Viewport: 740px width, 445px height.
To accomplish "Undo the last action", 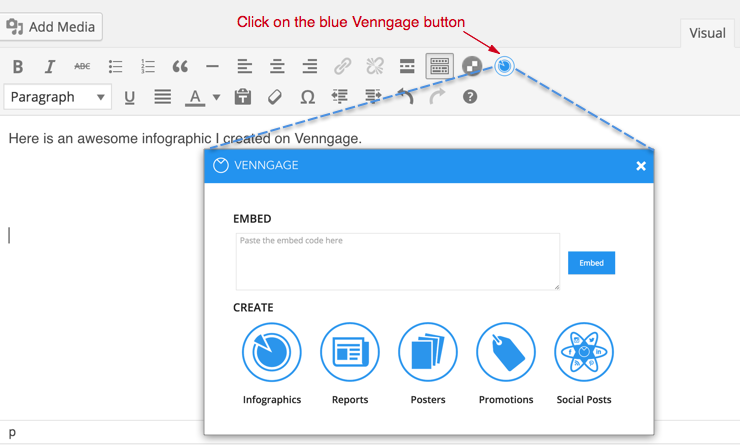I will (x=405, y=96).
